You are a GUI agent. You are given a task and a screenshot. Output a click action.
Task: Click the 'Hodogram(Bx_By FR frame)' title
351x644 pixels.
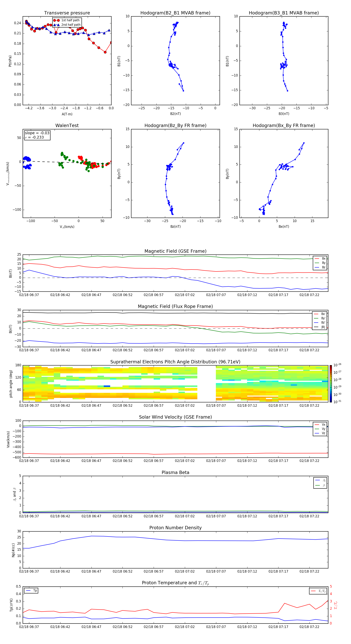pos(284,125)
